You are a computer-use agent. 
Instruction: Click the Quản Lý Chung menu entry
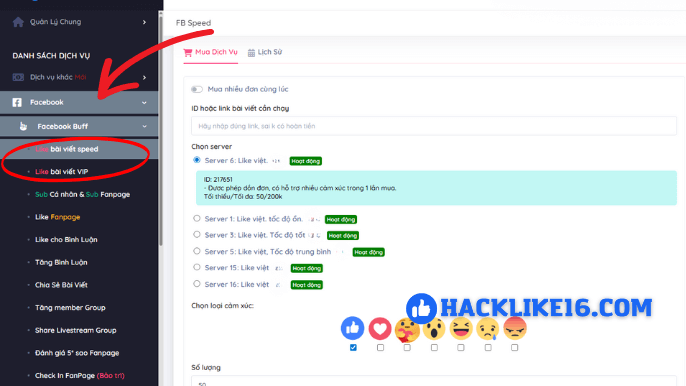(79, 22)
